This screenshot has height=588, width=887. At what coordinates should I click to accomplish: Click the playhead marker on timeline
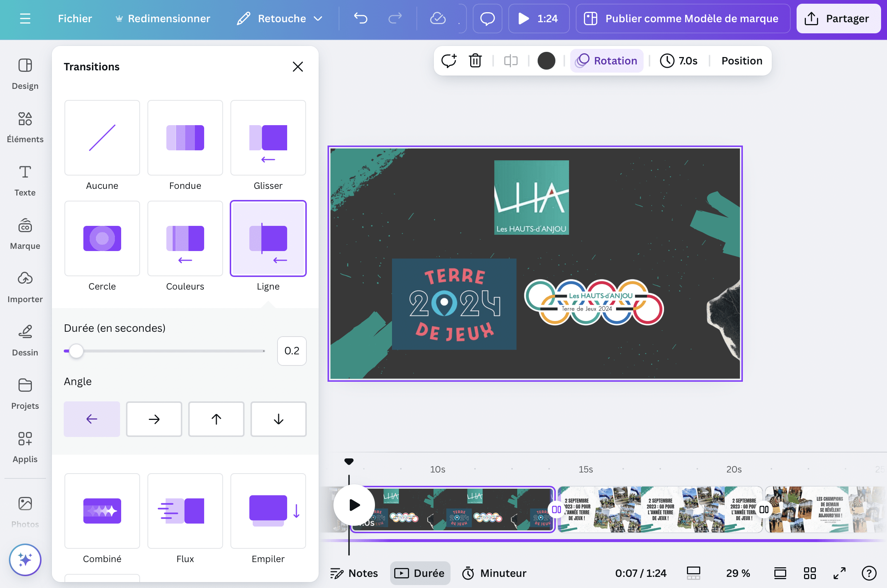[x=349, y=461]
